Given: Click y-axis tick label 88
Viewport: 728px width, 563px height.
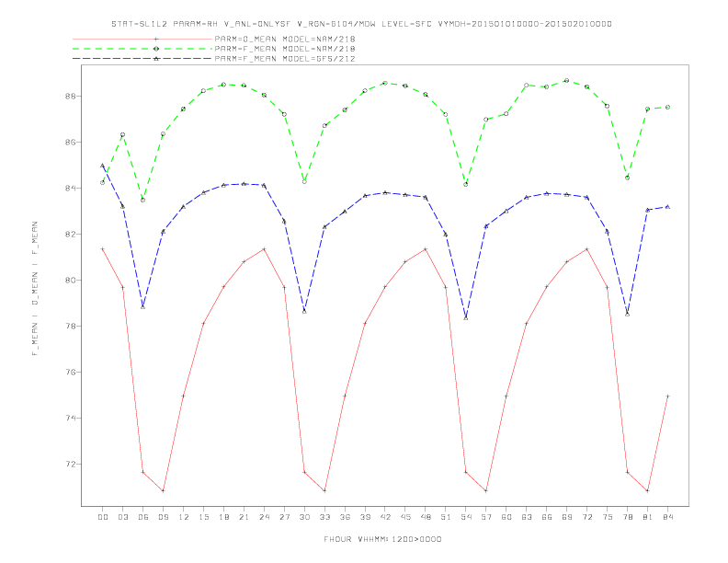Looking at the screenshot, I should 73,97.
